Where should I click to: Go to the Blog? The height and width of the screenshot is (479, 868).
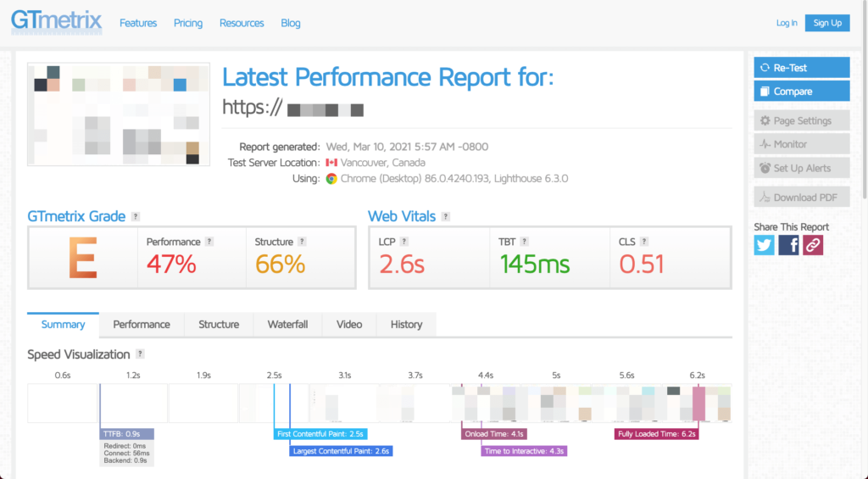(290, 23)
